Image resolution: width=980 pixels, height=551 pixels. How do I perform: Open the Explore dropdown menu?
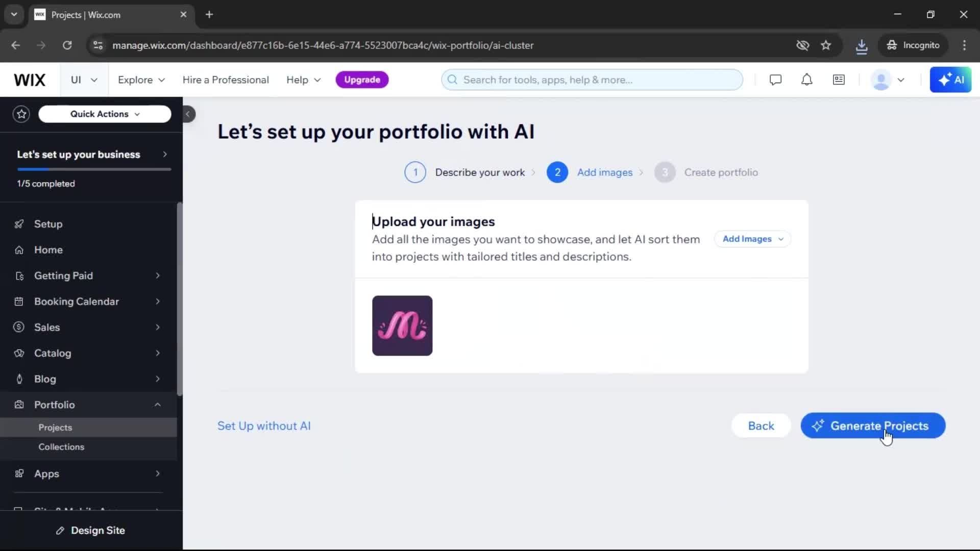pyautogui.click(x=141, y=80)
